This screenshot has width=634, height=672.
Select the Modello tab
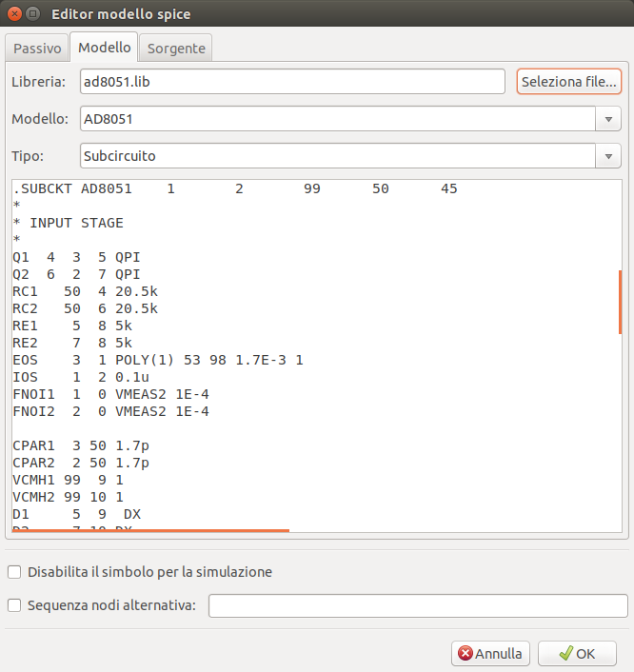click(104, 48)
